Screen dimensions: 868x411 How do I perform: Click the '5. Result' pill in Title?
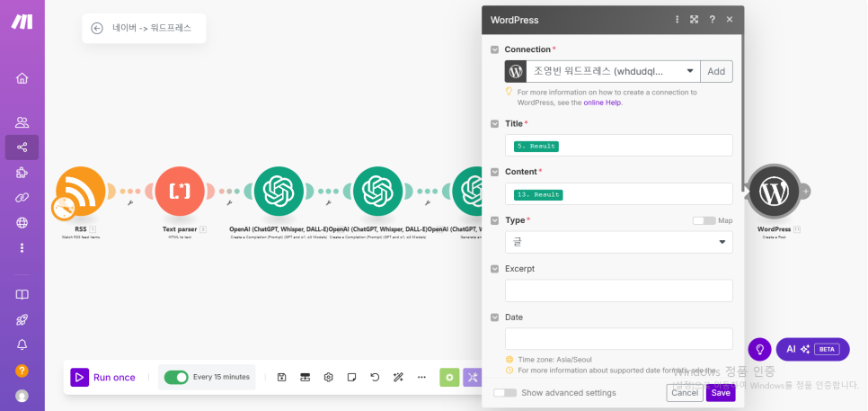tap(536, 147)
